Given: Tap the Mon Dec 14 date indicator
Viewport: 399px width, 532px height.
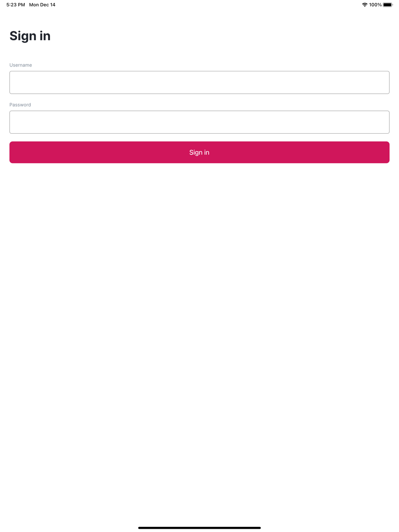Looking at the screenshot, I should coord(42,5).
